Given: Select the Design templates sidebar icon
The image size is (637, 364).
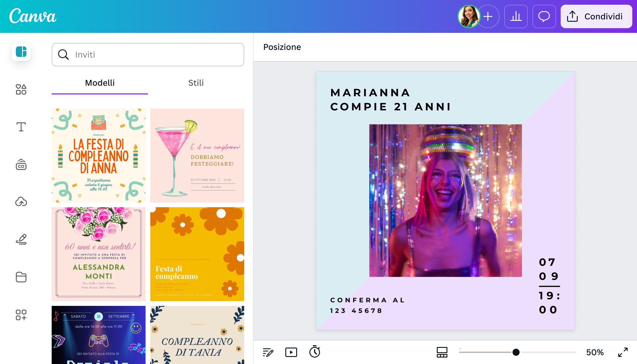Looking at the screenshot, I should click(x=21, y=52).
